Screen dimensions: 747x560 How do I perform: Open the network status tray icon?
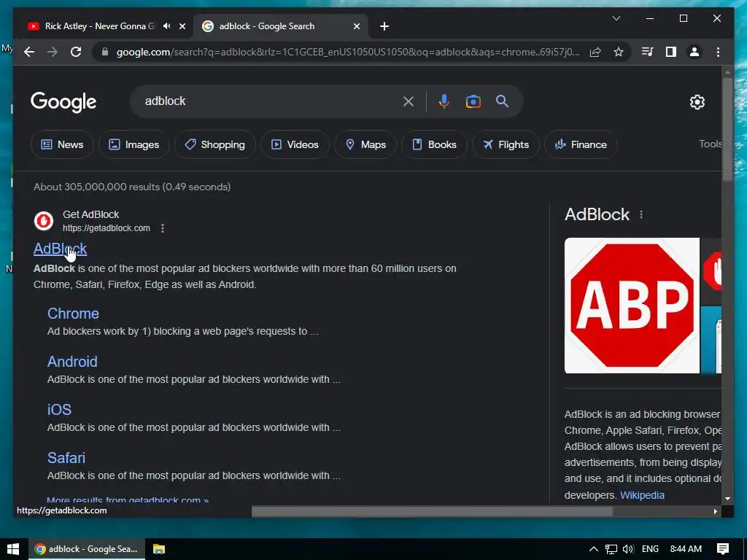tap(611, 549)
